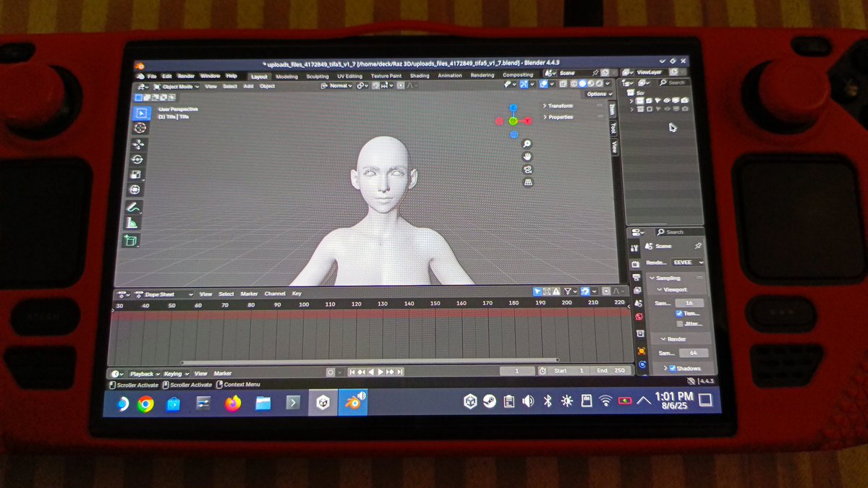Viewport: 868px width, 488px height.
Task: Click the viewport sample count field 16
Action: coord(689,303)
